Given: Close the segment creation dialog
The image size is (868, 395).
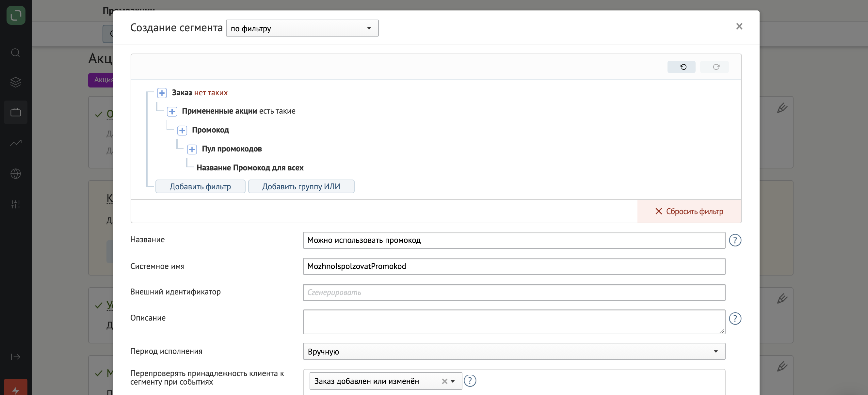Looking at the screenshot, I should point(739,26).
